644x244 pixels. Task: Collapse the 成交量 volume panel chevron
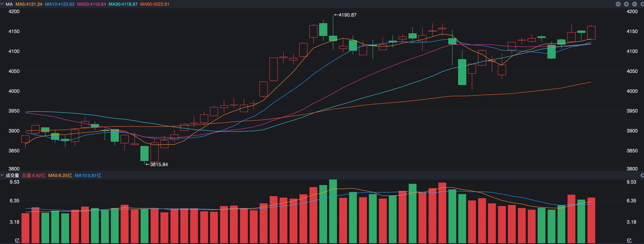tap(2, 175)
